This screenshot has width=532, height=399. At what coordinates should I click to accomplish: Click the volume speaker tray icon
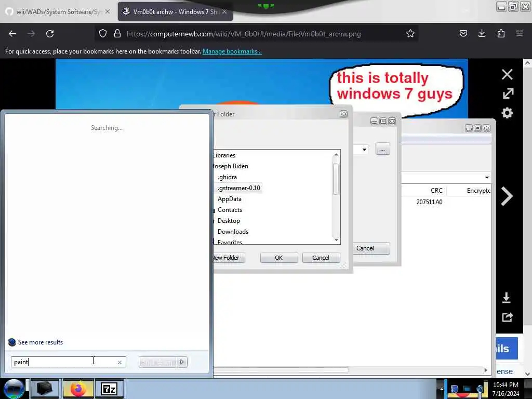[480, 389]
